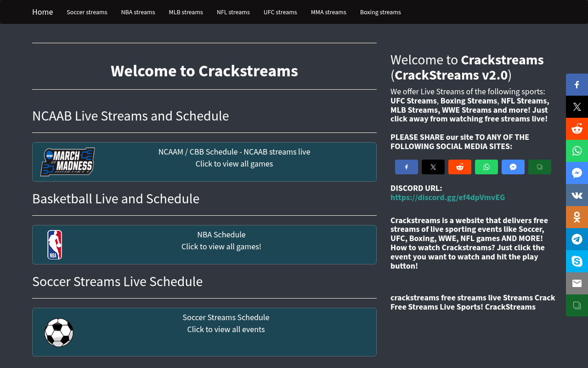Open MLB streams in the navbar
The image size is (588, 368).
click(x=186, y=12)
